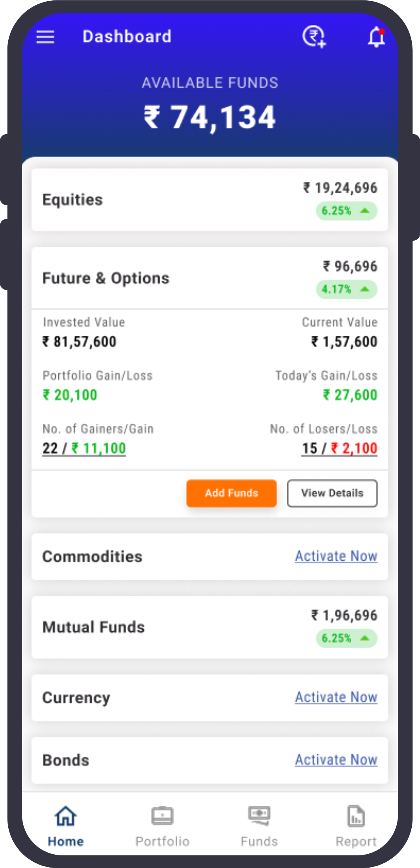Viewport: 420px width, 868px height.
Task: Activate Currency via Activate Now
Action: tap(336, 697)
